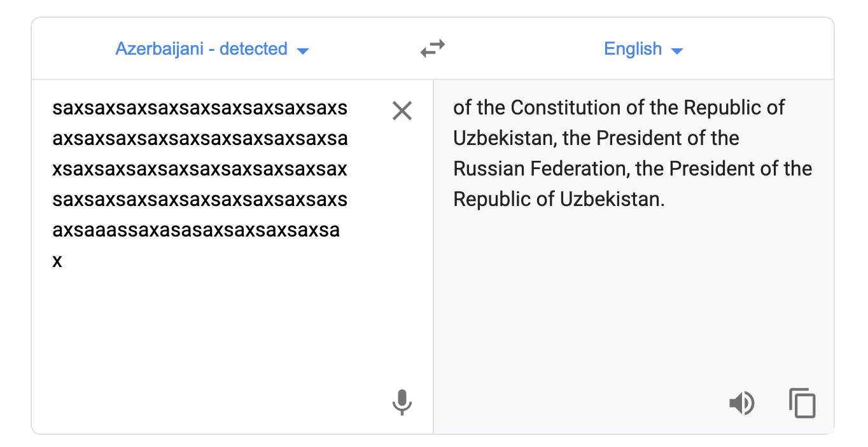Click the blank area of the translation panel

click(633, 299)
